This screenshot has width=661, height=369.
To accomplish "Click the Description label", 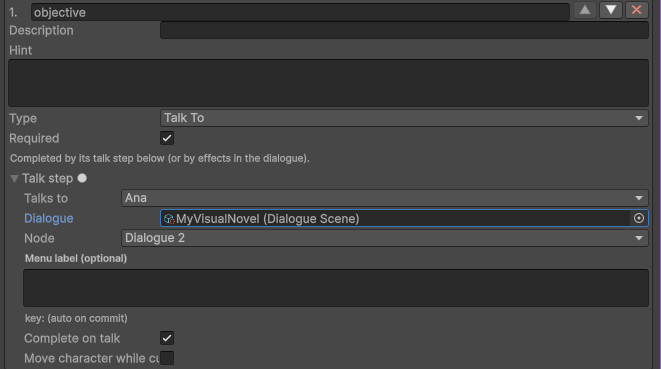I will pos(41,30).
